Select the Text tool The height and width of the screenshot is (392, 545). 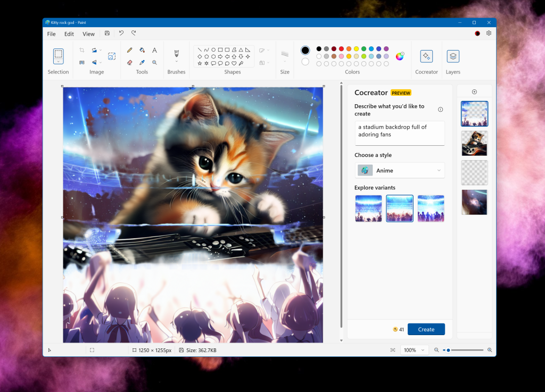click(154, 49)
